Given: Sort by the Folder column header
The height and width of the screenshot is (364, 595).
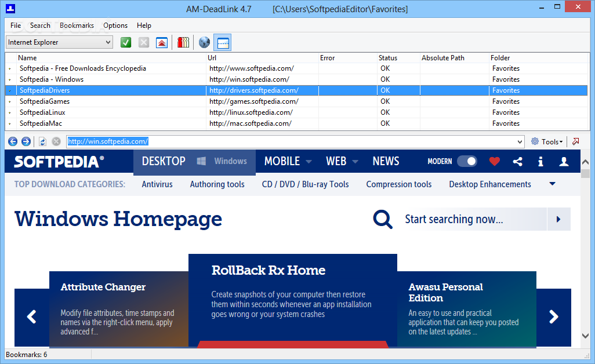Looking at the screenshot, I should (538, 57).
